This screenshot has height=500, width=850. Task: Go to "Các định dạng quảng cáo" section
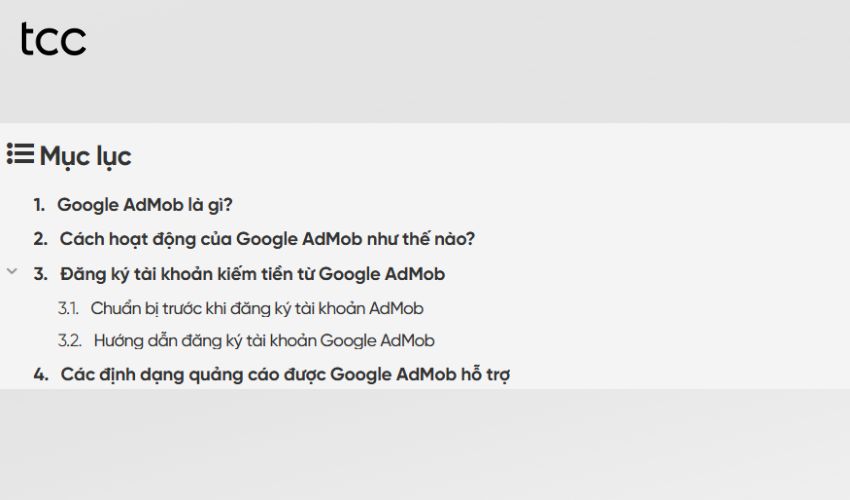point(285,375)
